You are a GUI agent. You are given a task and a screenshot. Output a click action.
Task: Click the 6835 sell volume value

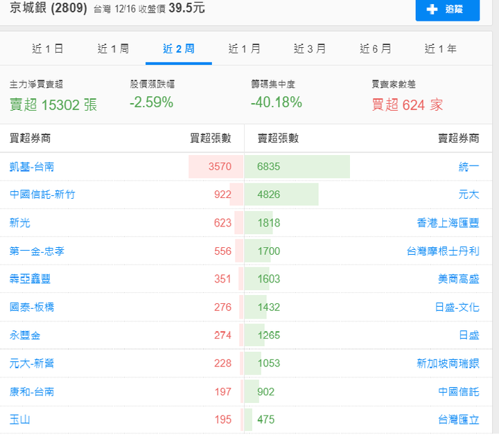(269, 167)
